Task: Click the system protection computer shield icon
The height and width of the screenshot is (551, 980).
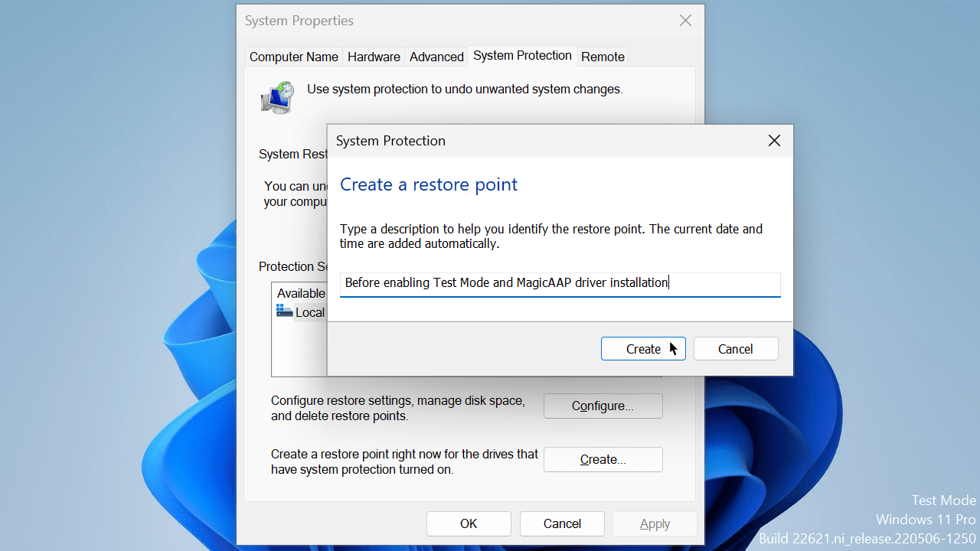Action: pyautogui.click(x=277, y=97)
